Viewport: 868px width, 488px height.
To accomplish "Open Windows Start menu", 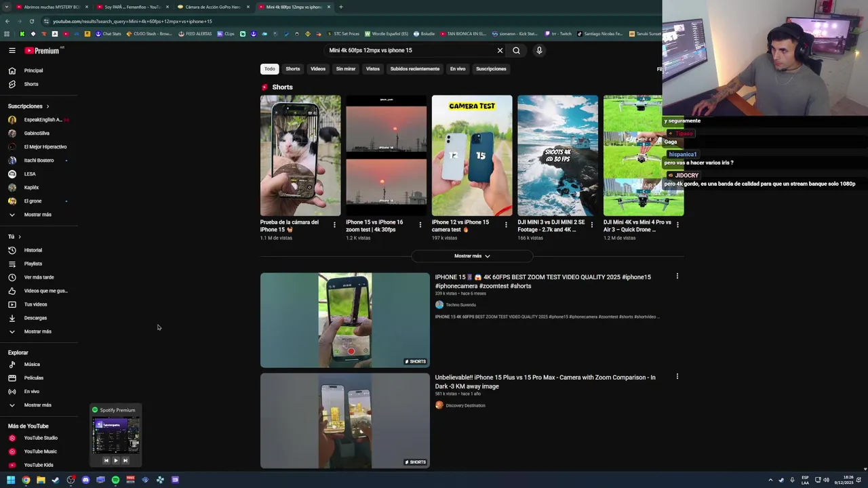I will coord(11,480).
